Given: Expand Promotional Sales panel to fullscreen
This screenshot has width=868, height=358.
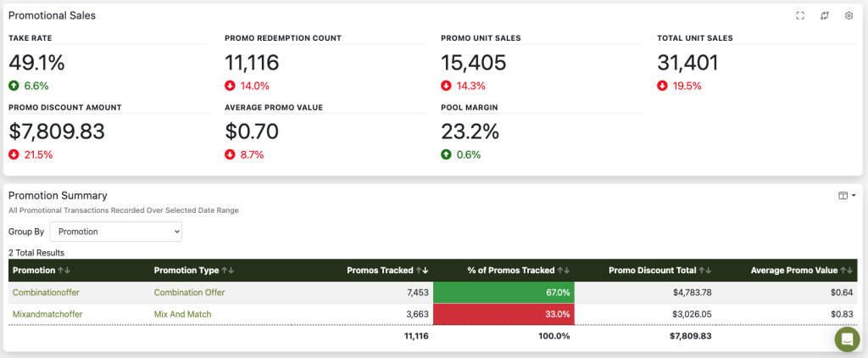Looking at the screenshot, I should pyautogui.click(x=800, y=15).
